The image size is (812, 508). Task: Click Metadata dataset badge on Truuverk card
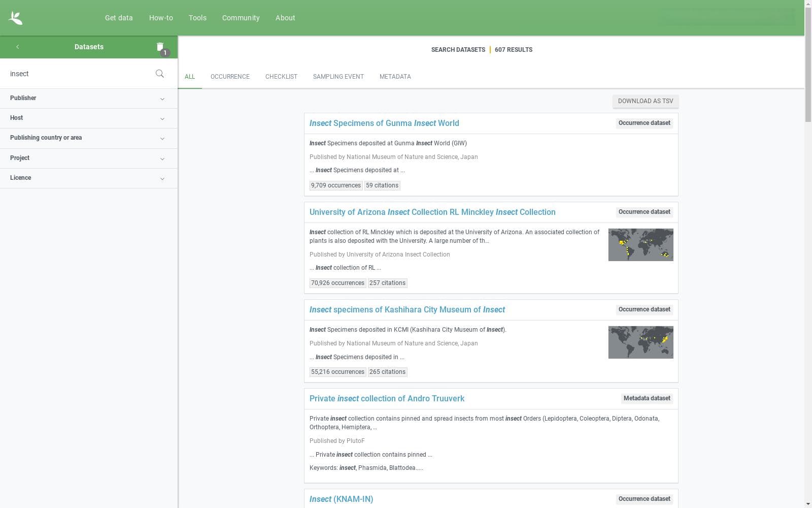point(647,398)
